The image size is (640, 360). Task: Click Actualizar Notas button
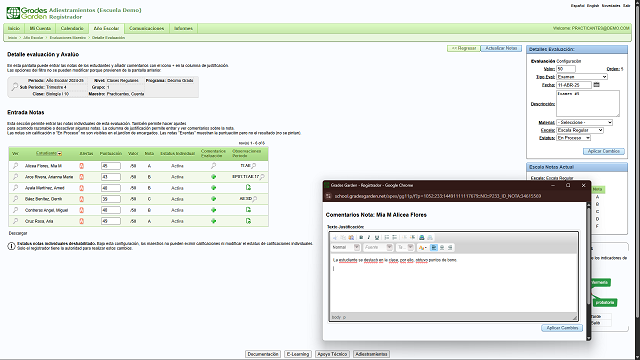point(501,48)
